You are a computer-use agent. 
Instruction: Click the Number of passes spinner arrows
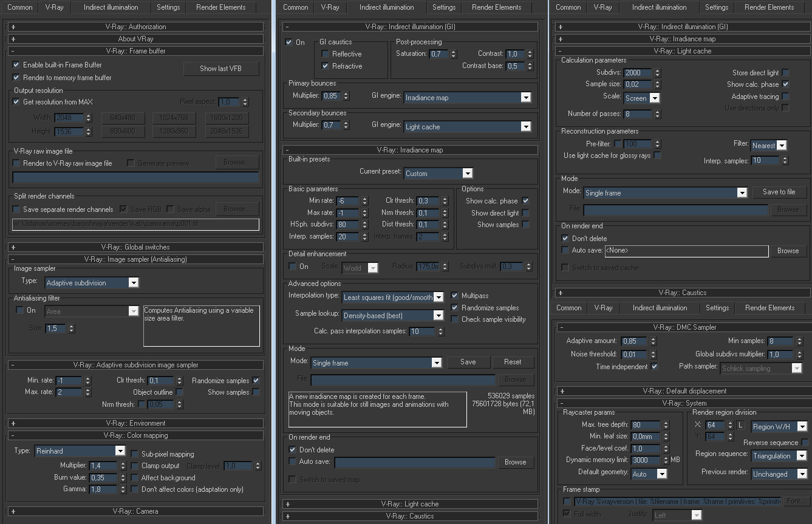657,114
